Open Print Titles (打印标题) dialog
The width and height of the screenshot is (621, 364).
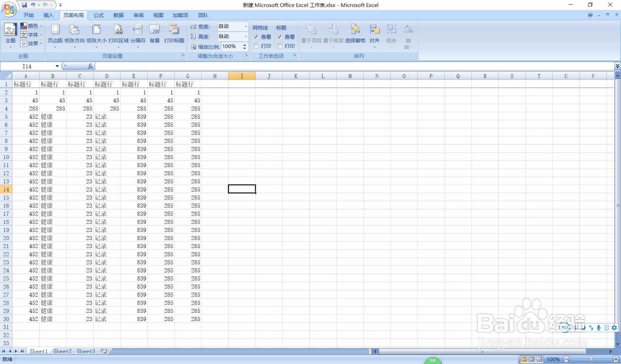coord(174,34)
